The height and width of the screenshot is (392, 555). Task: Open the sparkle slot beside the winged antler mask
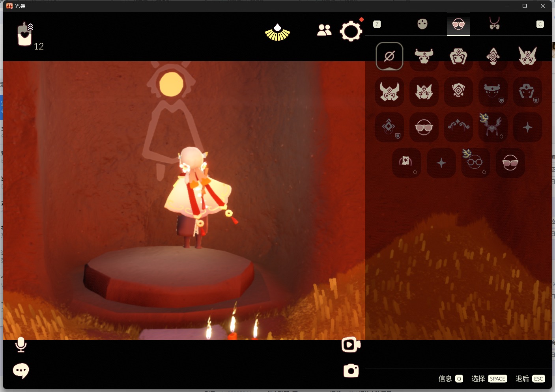527,127
